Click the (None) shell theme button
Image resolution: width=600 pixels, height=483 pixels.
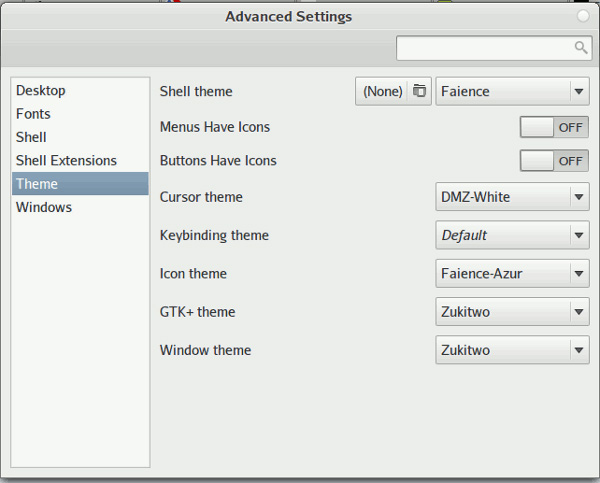383,91
